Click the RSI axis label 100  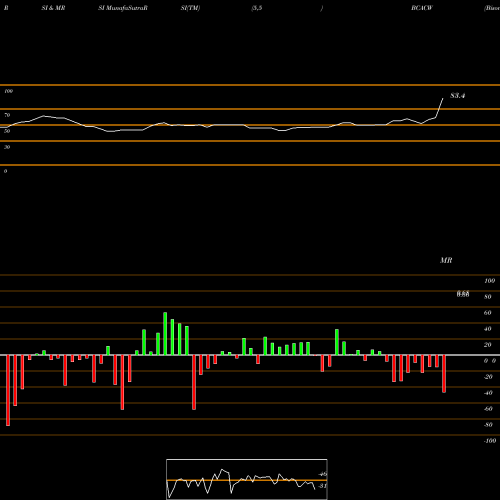pos(8,91)
